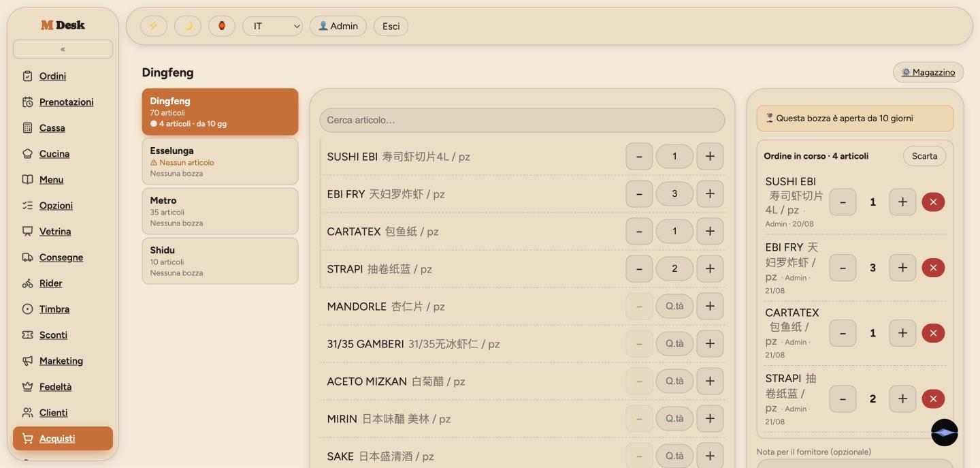Open the IT language dropdown

pyautogui.click(x=273, y=26)
